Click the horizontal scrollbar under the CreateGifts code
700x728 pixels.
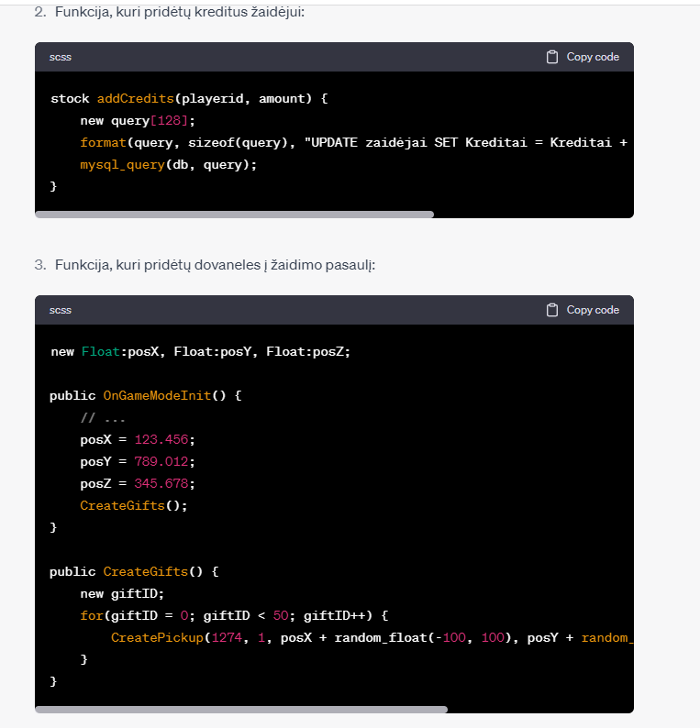click(x=241, y=710)
